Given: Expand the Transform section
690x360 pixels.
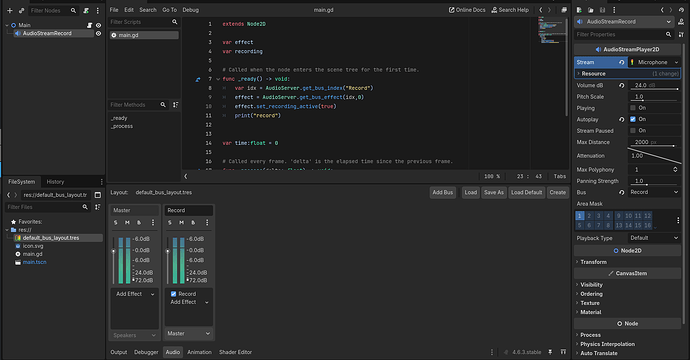Looking at the screenshot, I should 593,262.
